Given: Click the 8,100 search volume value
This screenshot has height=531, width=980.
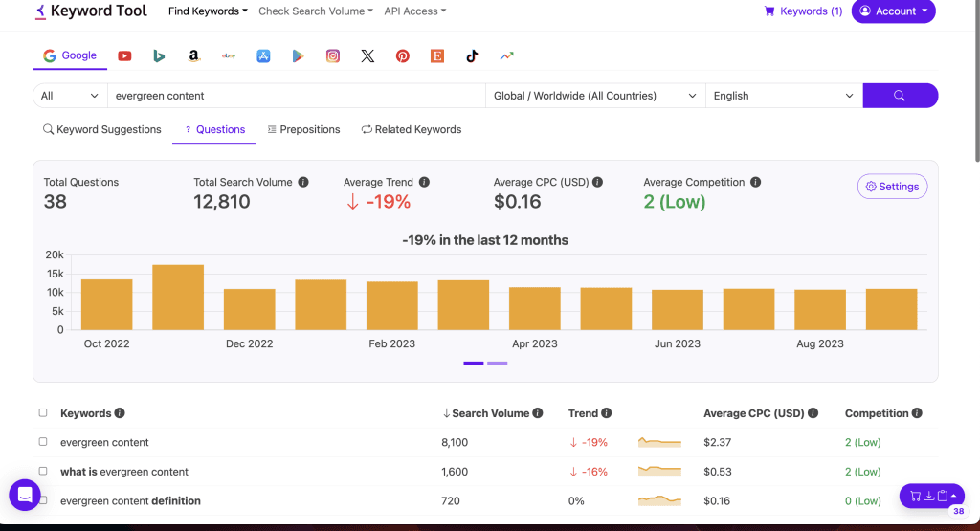Looking at the screenshot, I should [455, 442].
